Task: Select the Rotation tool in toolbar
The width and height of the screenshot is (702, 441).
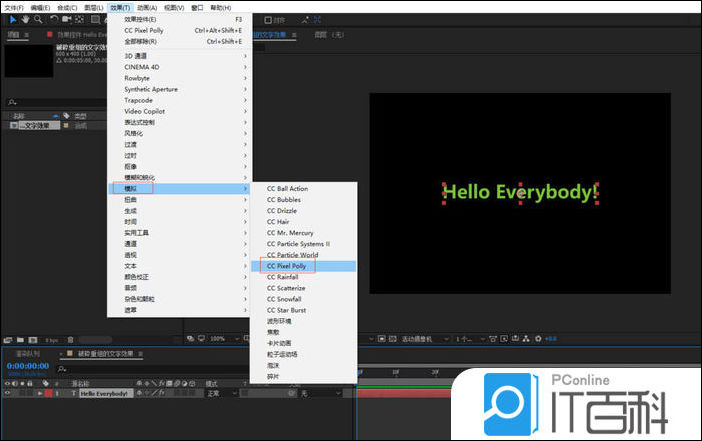Action: click(x=54, y=19)
